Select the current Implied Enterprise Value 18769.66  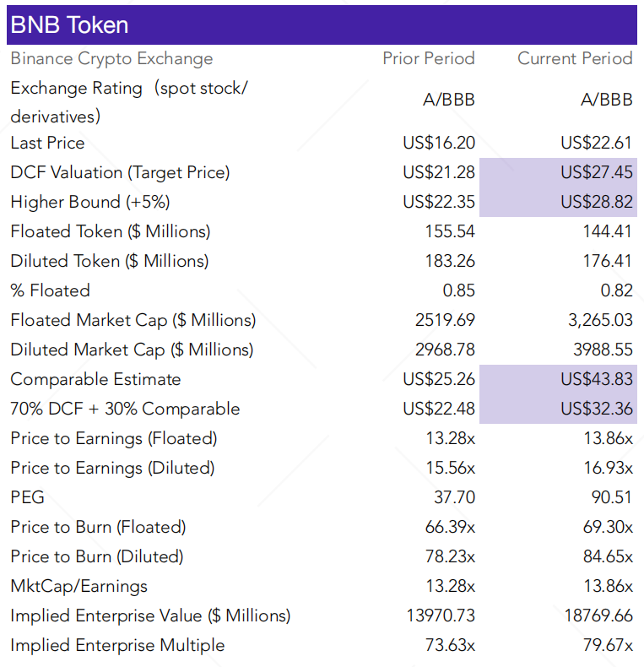598,615
